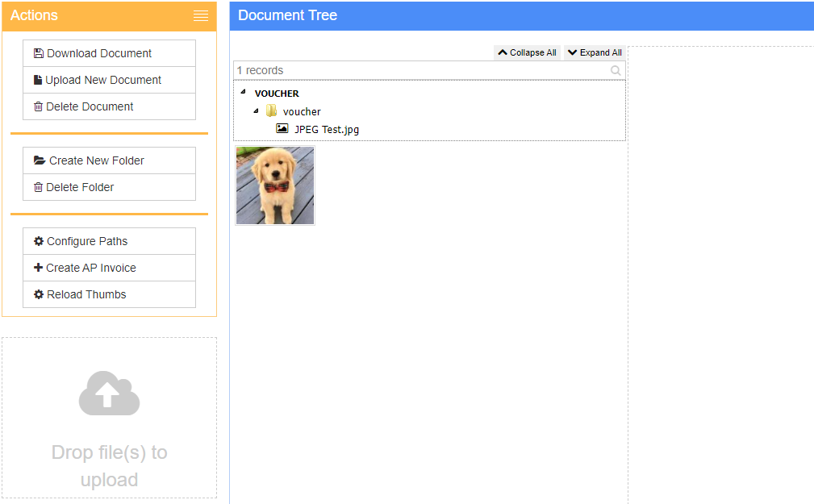Open Configure Paths
Viewport: 814px width, 504px height.
(109, 241)
